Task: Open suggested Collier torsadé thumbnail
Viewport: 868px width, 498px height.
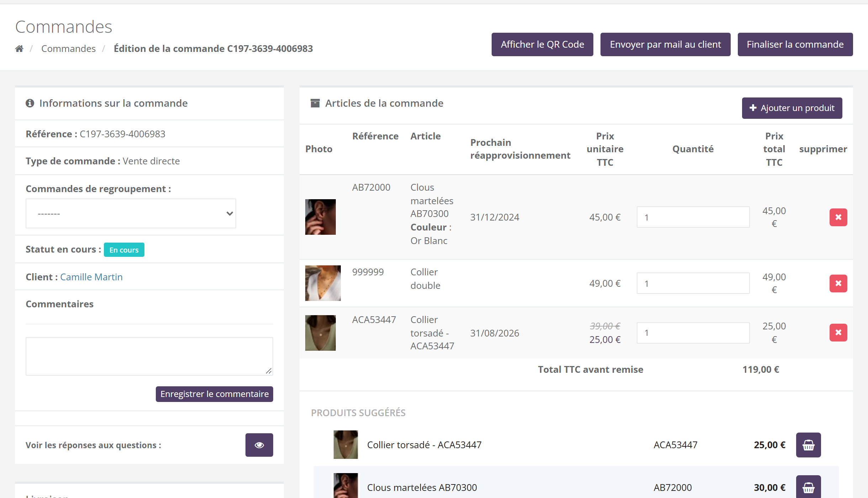Action: point(345,445)
